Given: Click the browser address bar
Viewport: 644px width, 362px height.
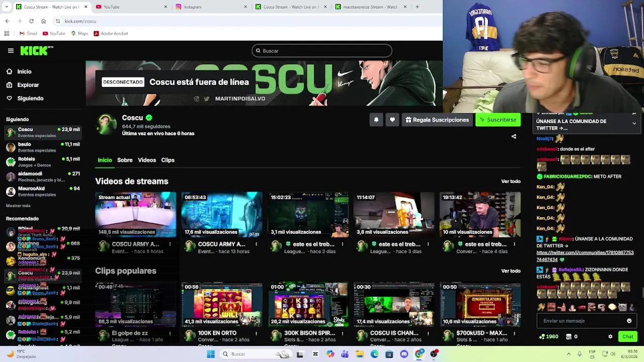Looking at the screenshot, I should click(x=247, y=21).
